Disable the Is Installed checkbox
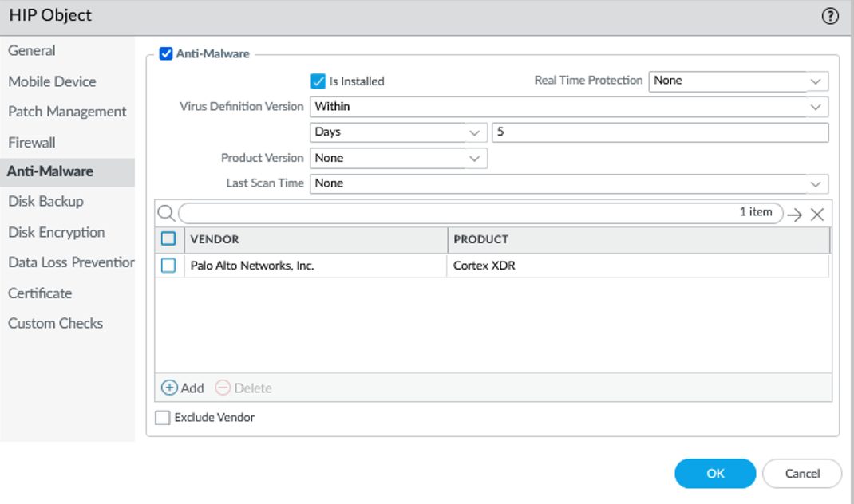854x504 pixels. (318, 81)
